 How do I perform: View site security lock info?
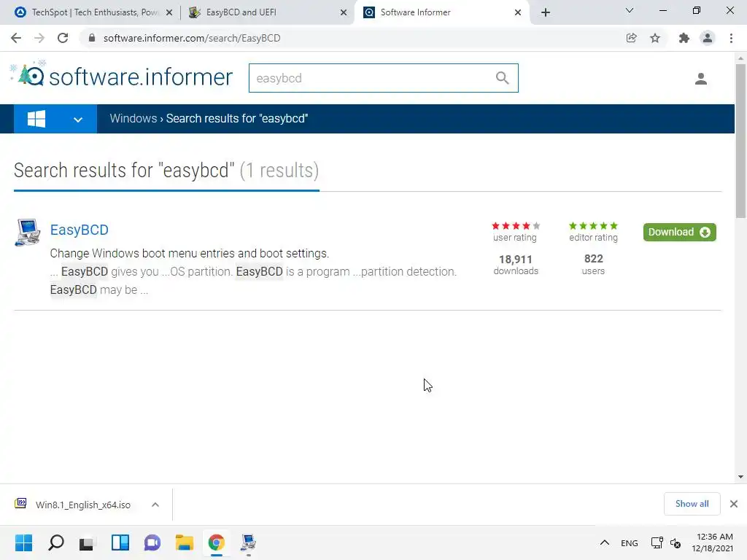tap(92, 38)
